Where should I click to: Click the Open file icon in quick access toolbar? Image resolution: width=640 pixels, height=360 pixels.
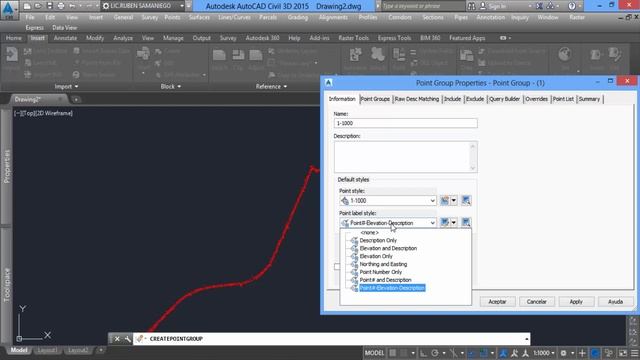click(x=38, y=6)
